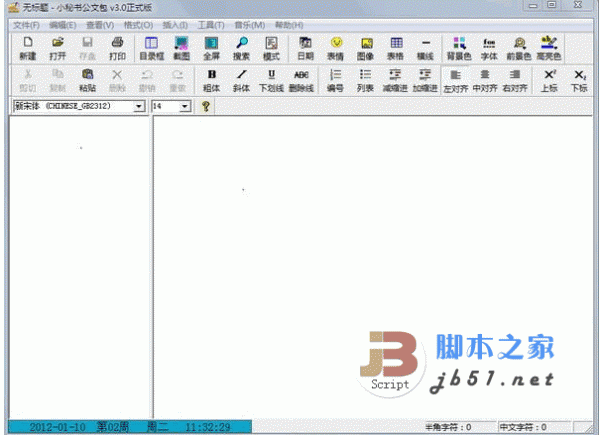
Task: Insert picture using 图像 icon
Action: coord(365,48)
